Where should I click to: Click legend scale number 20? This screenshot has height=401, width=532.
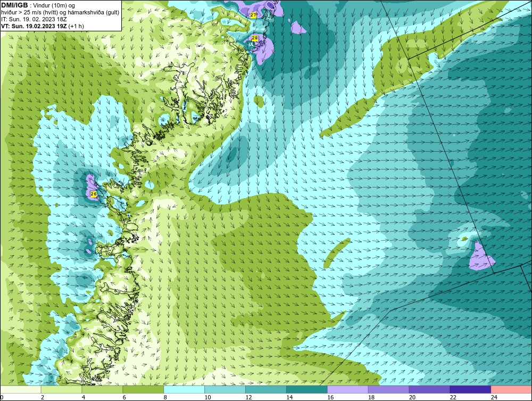[x=412, y=397]
